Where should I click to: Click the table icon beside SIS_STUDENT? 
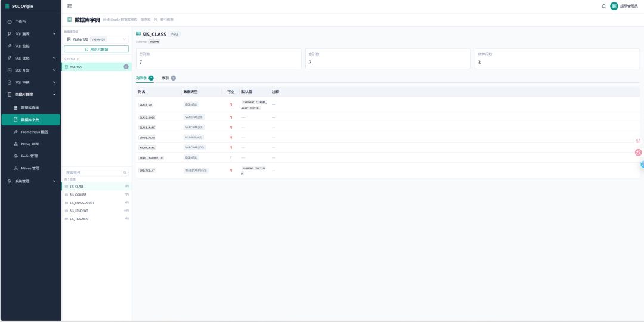67,210
